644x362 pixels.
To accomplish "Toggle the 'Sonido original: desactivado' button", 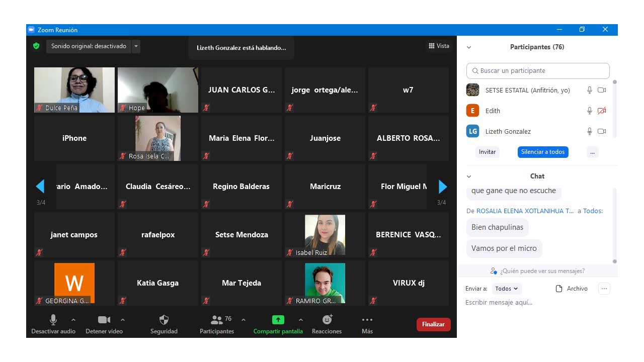I will pyautogui.click(x=89, y=46).
